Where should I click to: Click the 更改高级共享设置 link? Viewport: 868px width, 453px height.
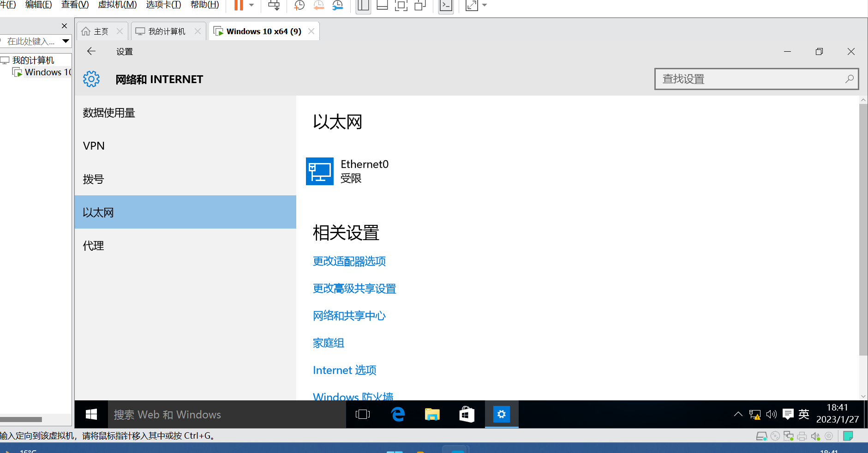tap(354, 289)
